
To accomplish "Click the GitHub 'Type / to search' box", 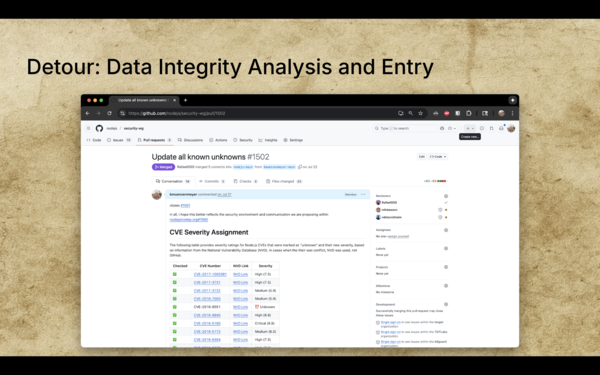I will coord(404,128).
